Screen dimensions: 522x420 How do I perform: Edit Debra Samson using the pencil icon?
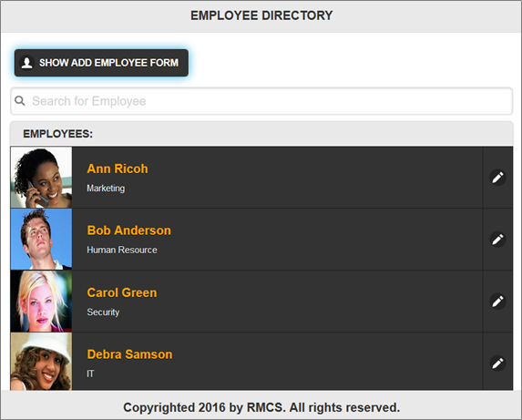click(x=497, y=364)
